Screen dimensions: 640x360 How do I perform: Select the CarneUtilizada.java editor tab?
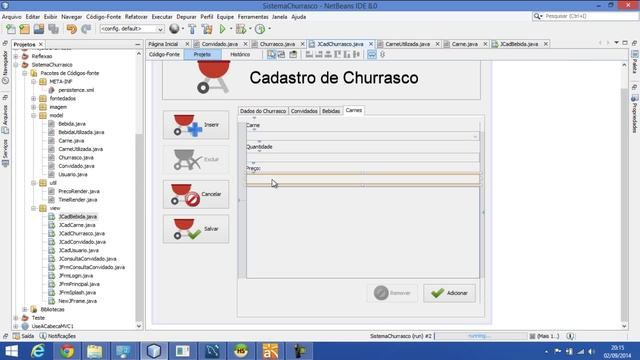tap(407, 44)
